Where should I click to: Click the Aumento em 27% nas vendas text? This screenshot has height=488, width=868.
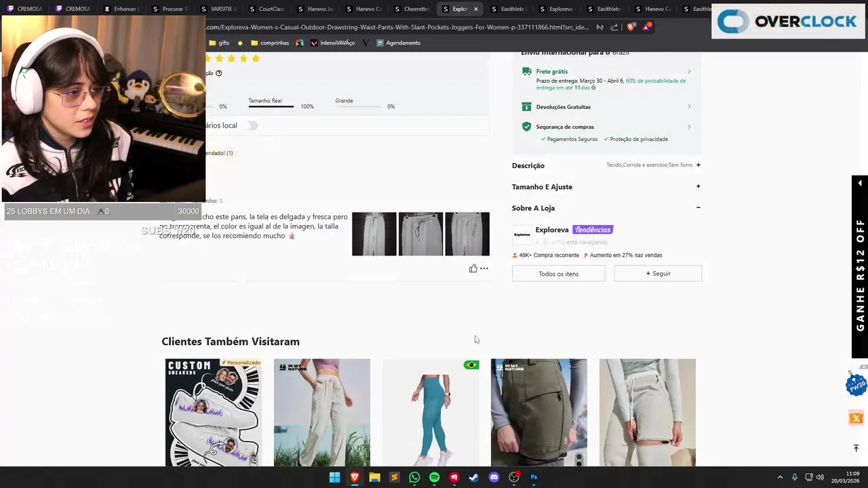coord(626,256)
